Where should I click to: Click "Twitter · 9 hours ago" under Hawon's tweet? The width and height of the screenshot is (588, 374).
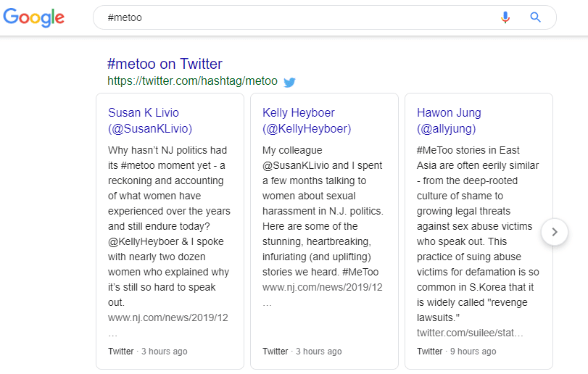456,352
